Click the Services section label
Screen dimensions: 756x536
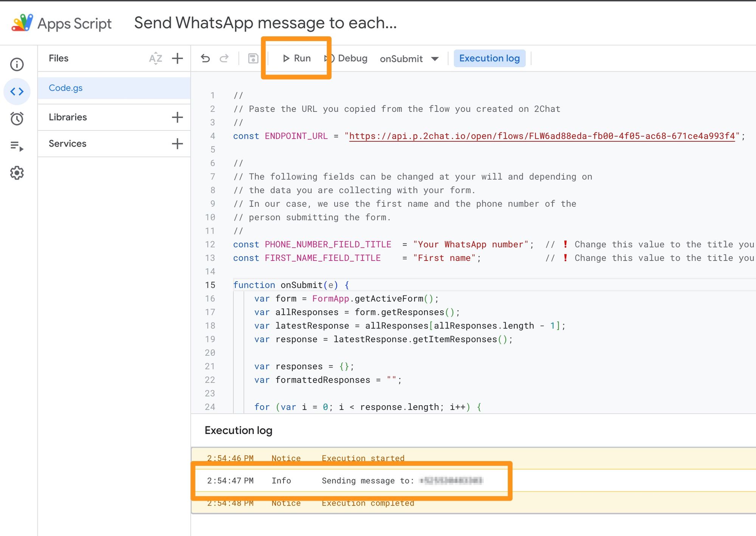point(67,144)
